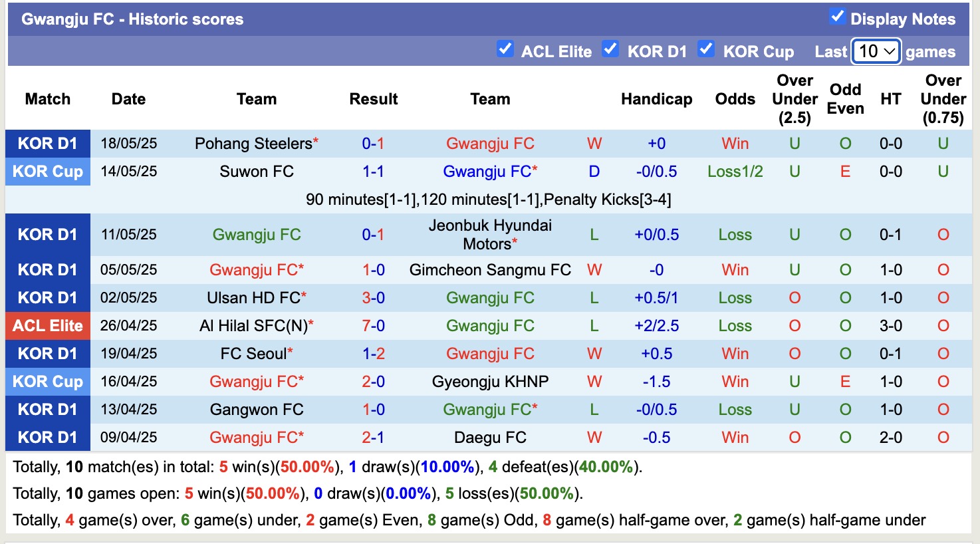Click the KOR Cup badge on the 16/04/25 row
Screen dimensions: 980x544
pyautogui.click(x=47, y=381)
